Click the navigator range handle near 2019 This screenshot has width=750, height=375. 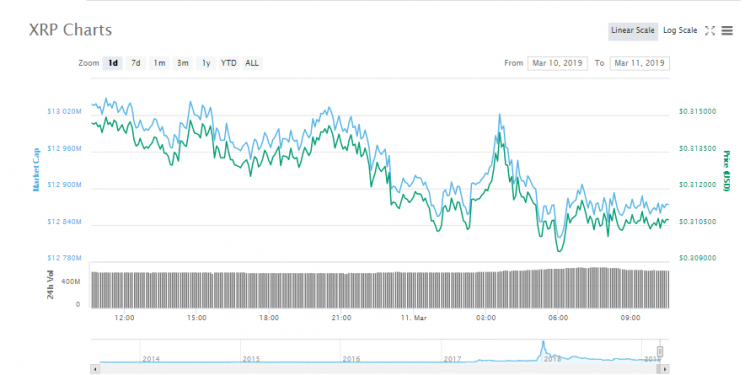click(660, 352)
